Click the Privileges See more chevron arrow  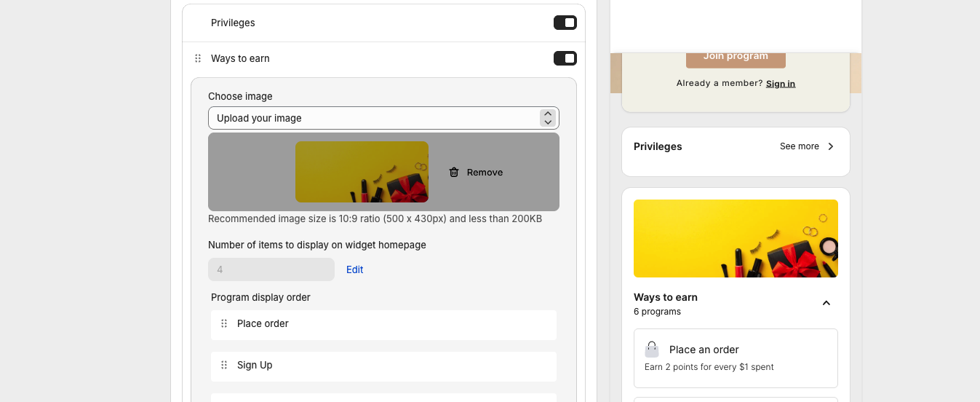[830, 146]
